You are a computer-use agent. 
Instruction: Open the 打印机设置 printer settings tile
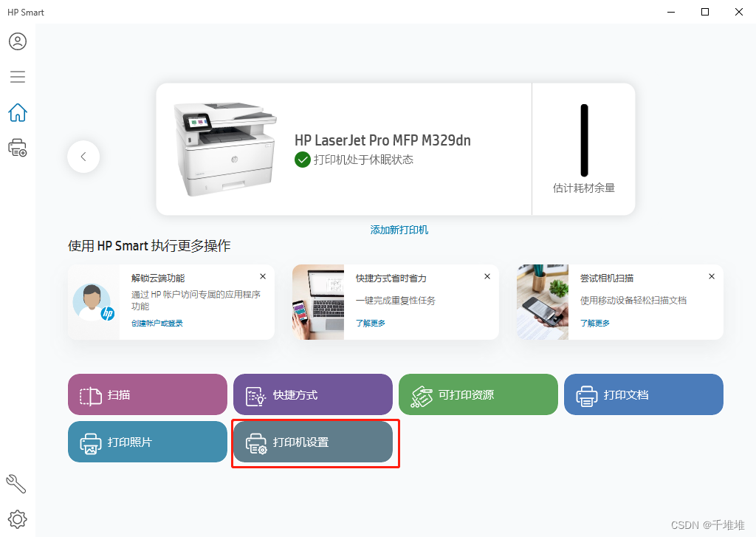[x=313, y=442]
